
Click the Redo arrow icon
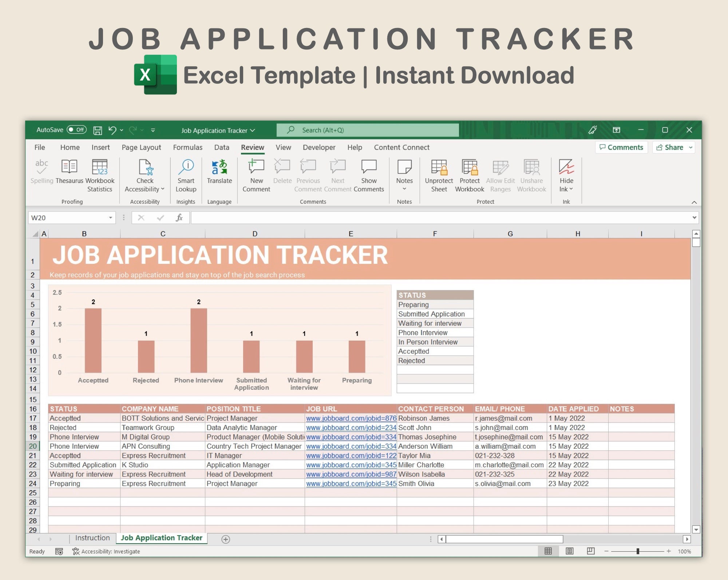[133, 130]
